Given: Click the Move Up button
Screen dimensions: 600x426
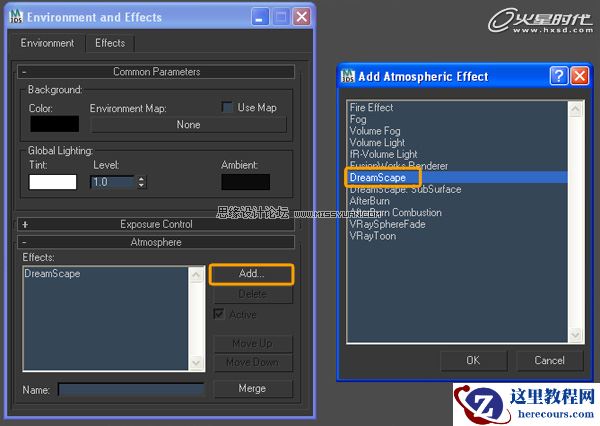Looking at the screenshot, I should [x=253, y=344].
